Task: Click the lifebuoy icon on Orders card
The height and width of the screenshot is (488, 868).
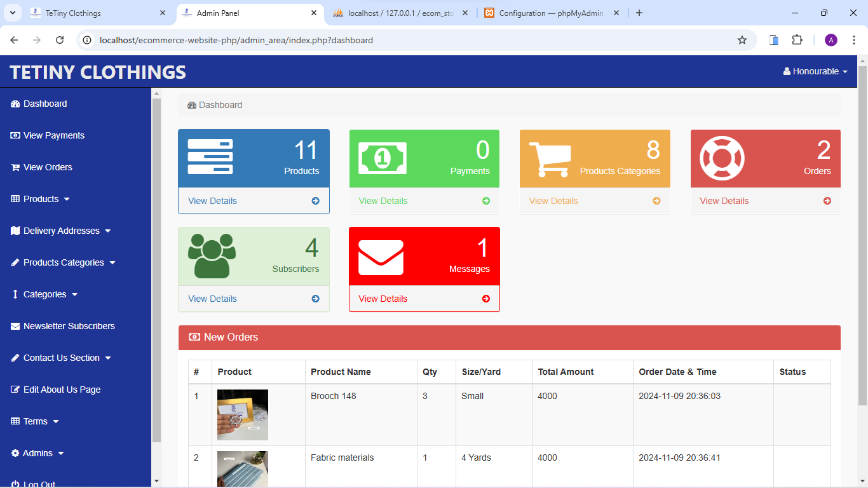Action: (721, 158)
